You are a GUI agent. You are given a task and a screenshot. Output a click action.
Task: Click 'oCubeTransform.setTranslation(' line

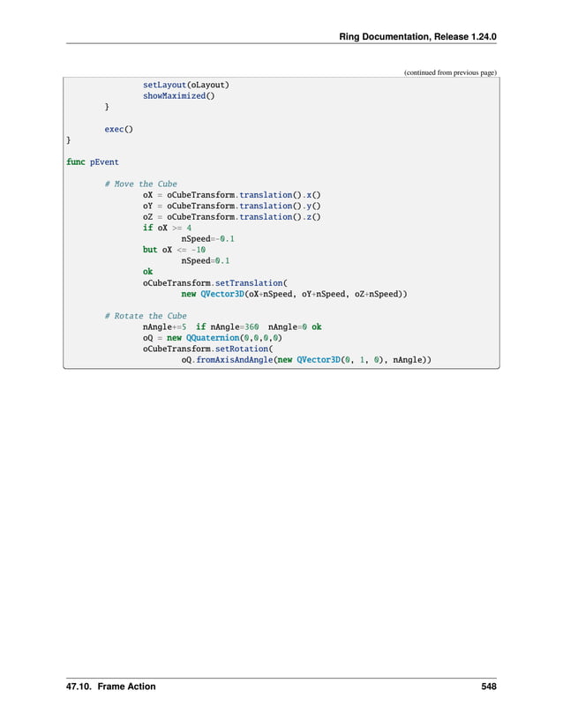[215, 282]
